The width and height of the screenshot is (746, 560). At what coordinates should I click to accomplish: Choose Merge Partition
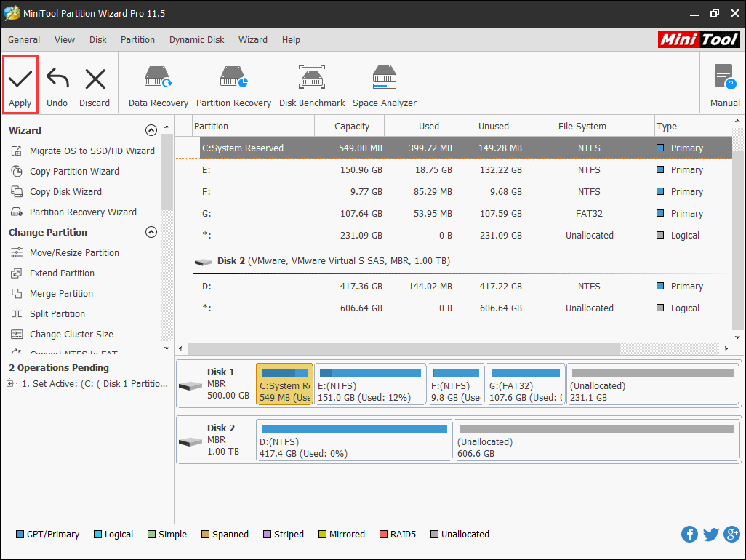[52, 294]
